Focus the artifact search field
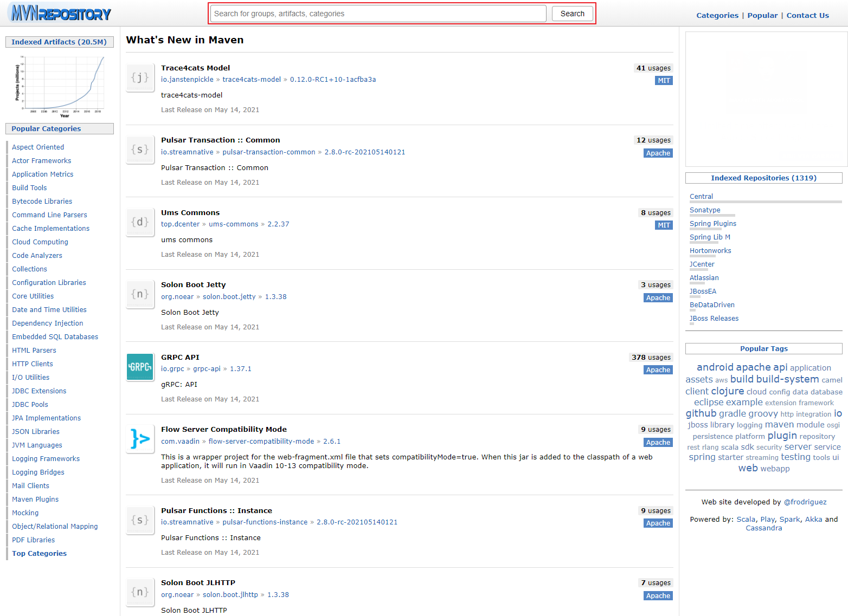The height and width of the screenshot is (616, 848). click(378, 14)
